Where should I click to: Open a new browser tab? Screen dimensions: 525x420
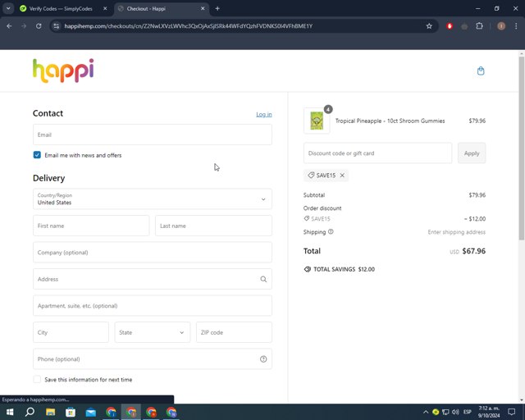click(x=217, y=9)
